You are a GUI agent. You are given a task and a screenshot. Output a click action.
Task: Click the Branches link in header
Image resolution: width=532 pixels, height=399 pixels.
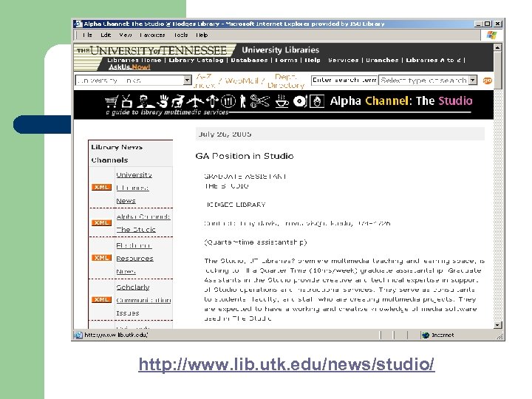(382, 60)
